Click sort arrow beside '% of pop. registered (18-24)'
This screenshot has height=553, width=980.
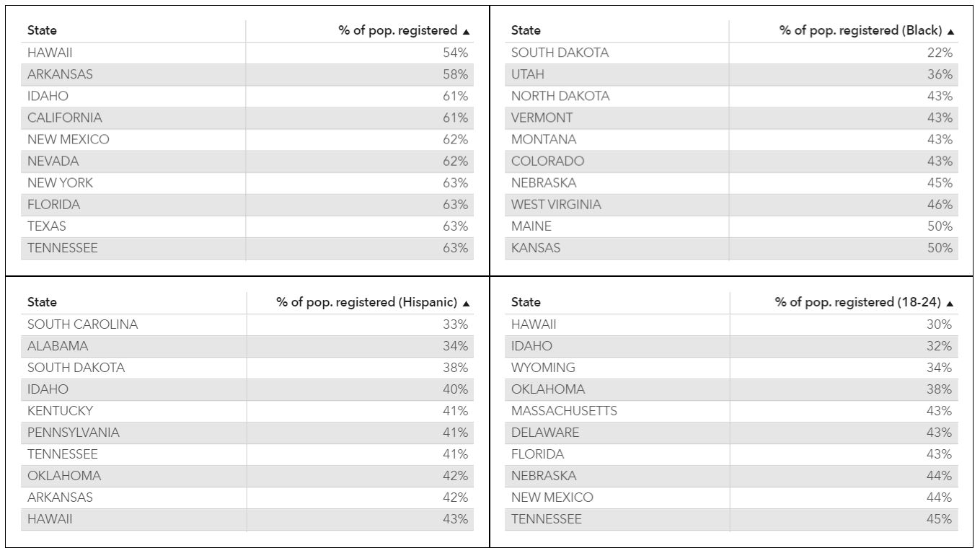[950, 304]
